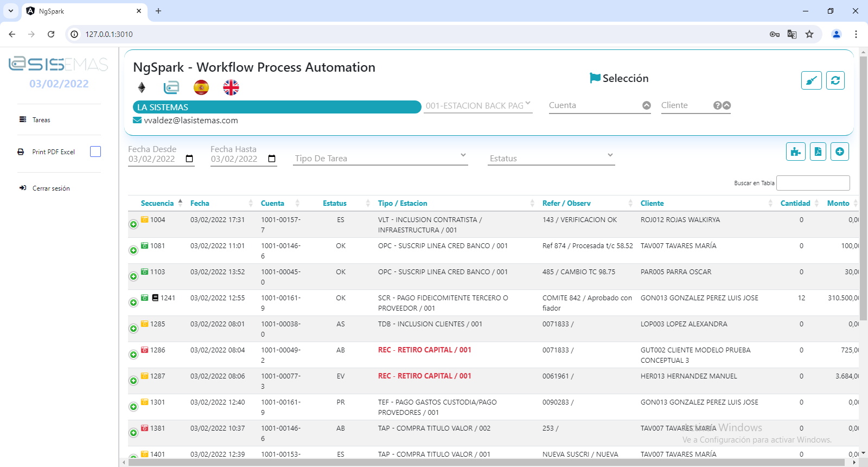Image resolution: width=868 pixels, height=467 pixels.
Task: Expand row details for sequence 1004
Action: coord(133,224)
